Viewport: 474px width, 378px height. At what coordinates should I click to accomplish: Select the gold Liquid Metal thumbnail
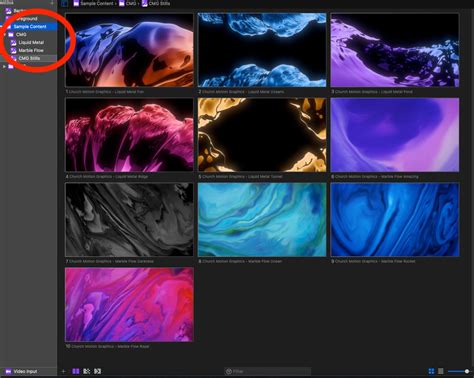[262, 135]
